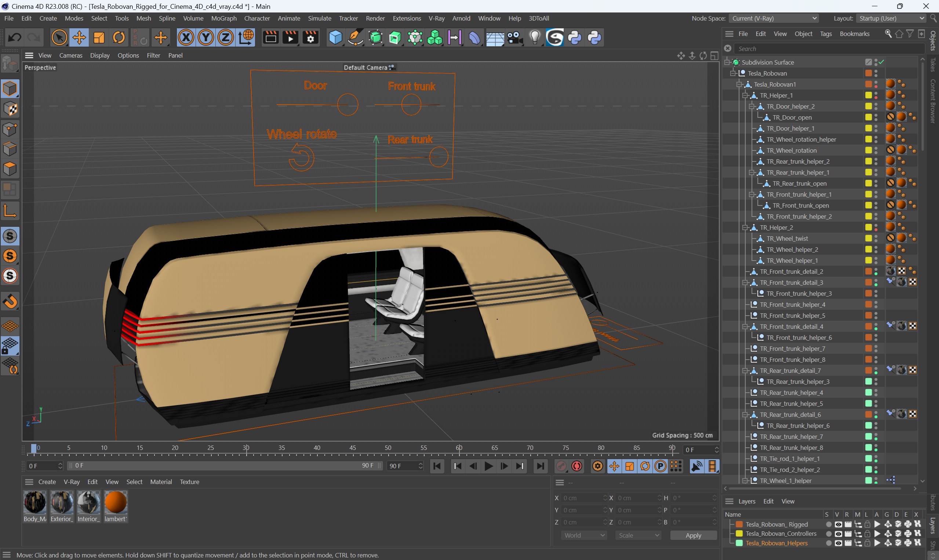Switch to Polygons mode
This screenshot has height=560, width=939.
click(10, 169)
